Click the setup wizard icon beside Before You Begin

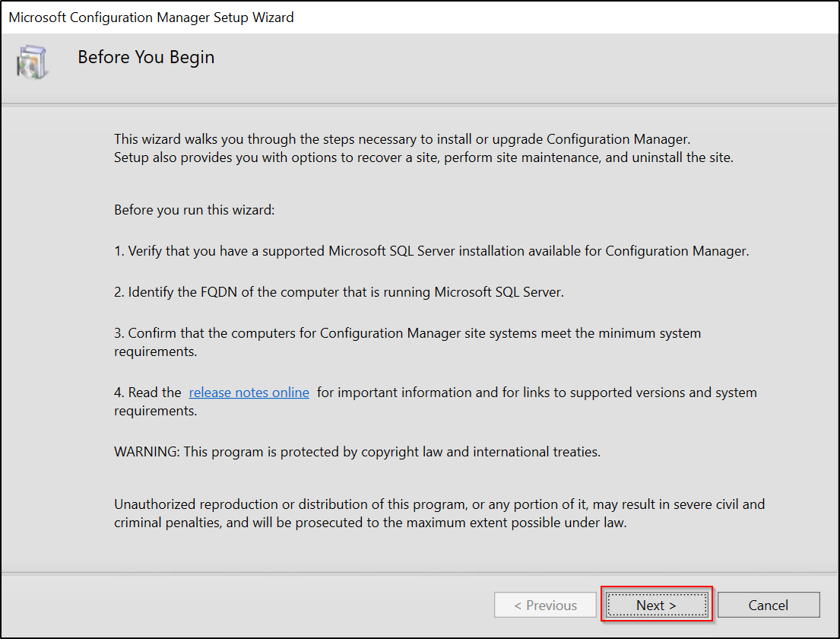pyautogui.click(x=32, y=62)
